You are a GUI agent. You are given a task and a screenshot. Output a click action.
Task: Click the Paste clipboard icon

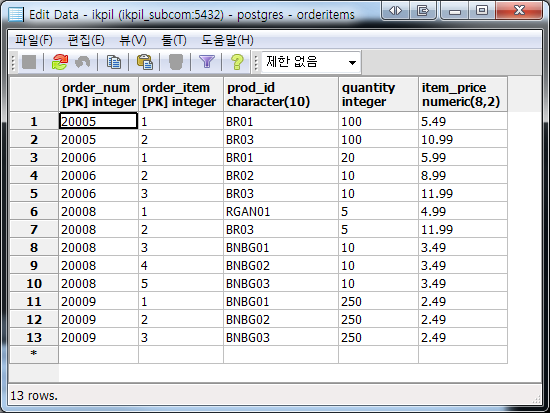(145, 62)
